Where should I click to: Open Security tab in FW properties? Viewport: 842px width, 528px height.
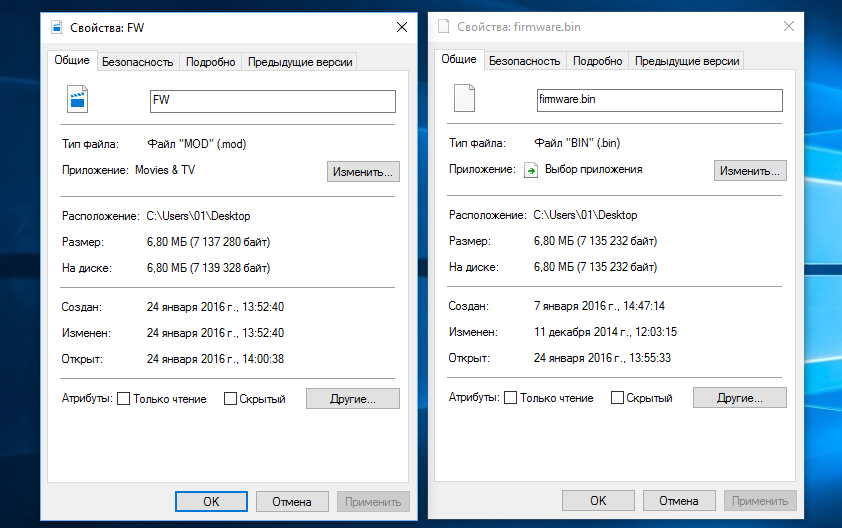(137, 62)
